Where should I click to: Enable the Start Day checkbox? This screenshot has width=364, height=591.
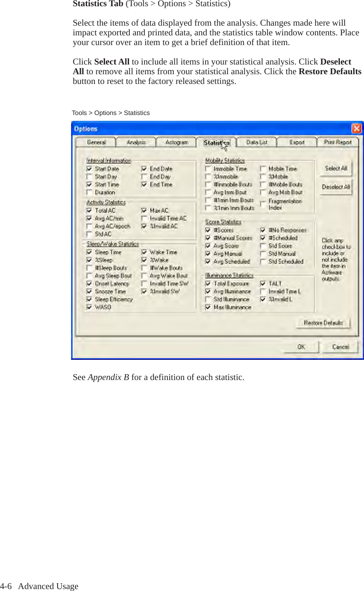click(89, 177)
